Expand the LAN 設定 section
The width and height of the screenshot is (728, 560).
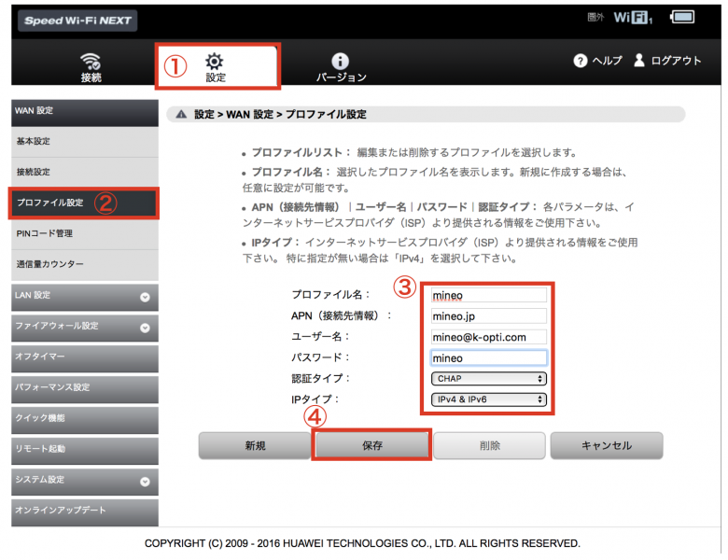pyautogui.click(x=145, y=297)
